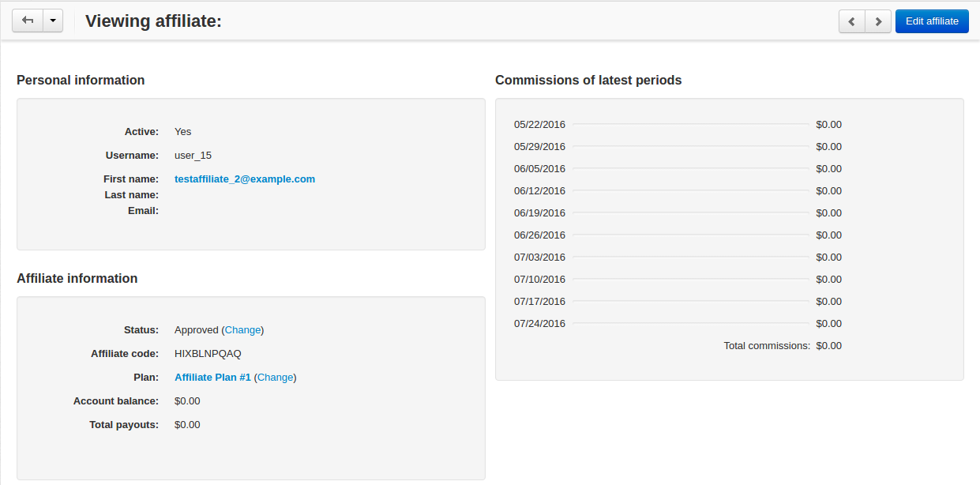Click the Personal information heading
Viewport: 980px width, 485px height.
point(81,80)
